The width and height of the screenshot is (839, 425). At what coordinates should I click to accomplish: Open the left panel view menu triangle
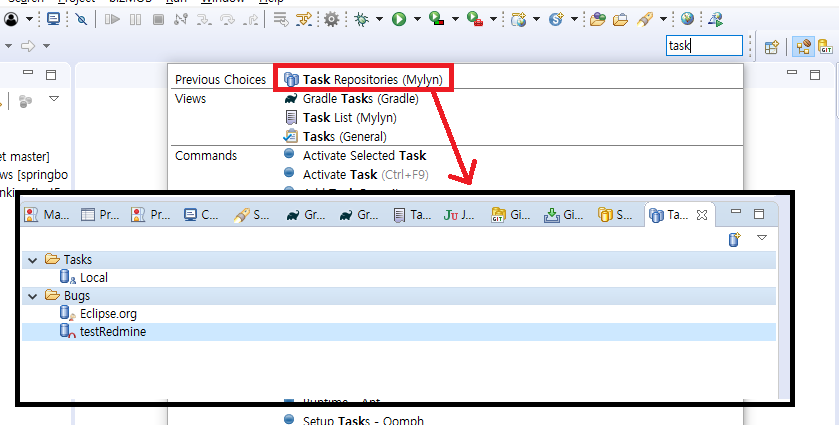(x=54, y=98)
